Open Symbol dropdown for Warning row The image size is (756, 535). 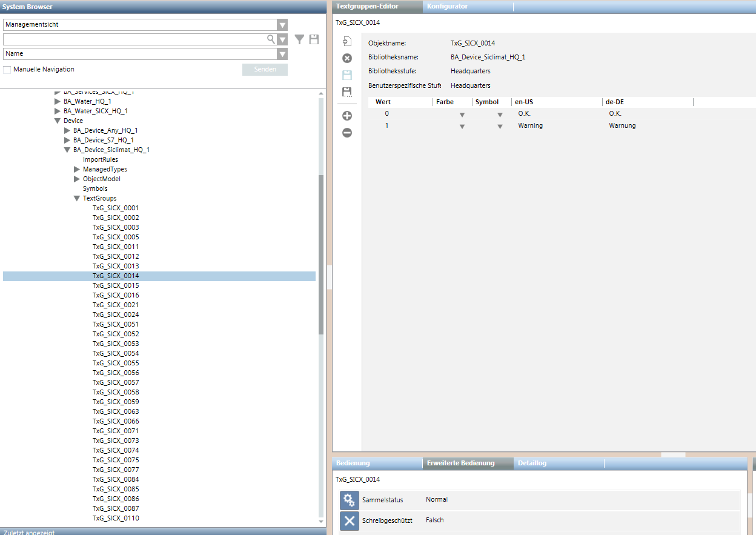pyautogui.click(x=500, y=127)
